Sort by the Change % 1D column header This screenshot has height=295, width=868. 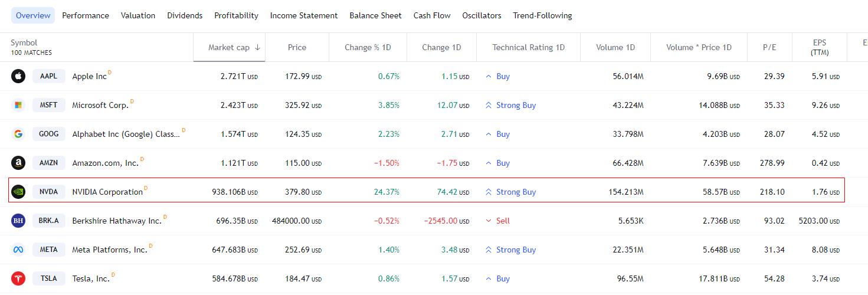pyautogui.click(x=368, y=47)
